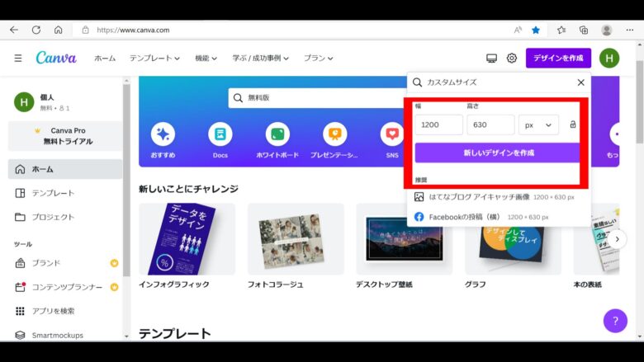644x362 pixels.
Task: Select the ホワイトボード category icon
Action: pos(277,134)
